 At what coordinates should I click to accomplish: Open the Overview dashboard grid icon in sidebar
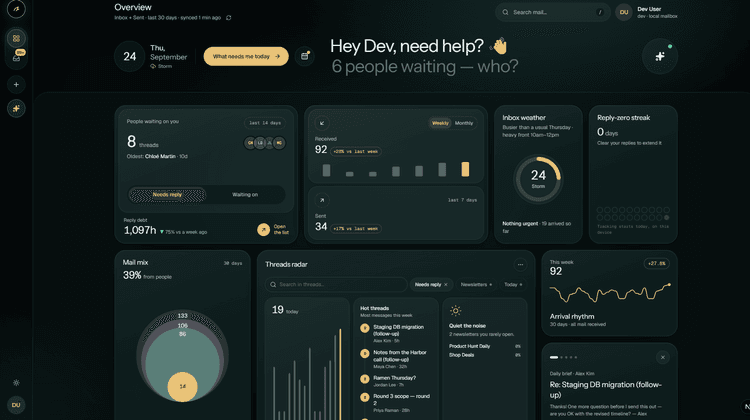(16, 38)
